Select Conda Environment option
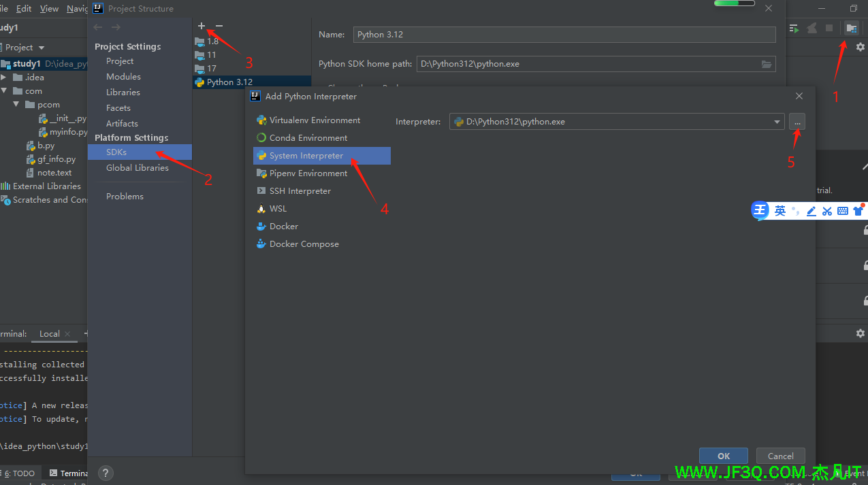 pos(308,138)
